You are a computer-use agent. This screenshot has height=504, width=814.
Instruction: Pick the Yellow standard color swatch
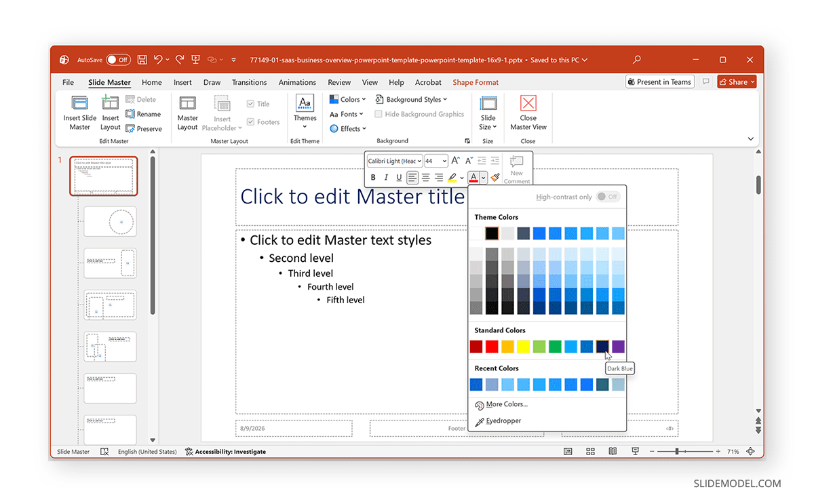(x=524, y=347)
